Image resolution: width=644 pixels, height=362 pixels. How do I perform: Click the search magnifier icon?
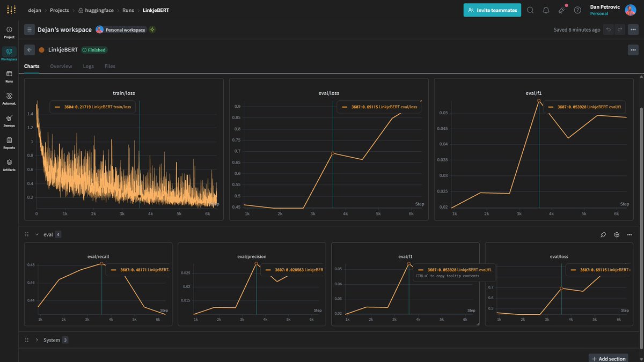[x=530, y=10]
